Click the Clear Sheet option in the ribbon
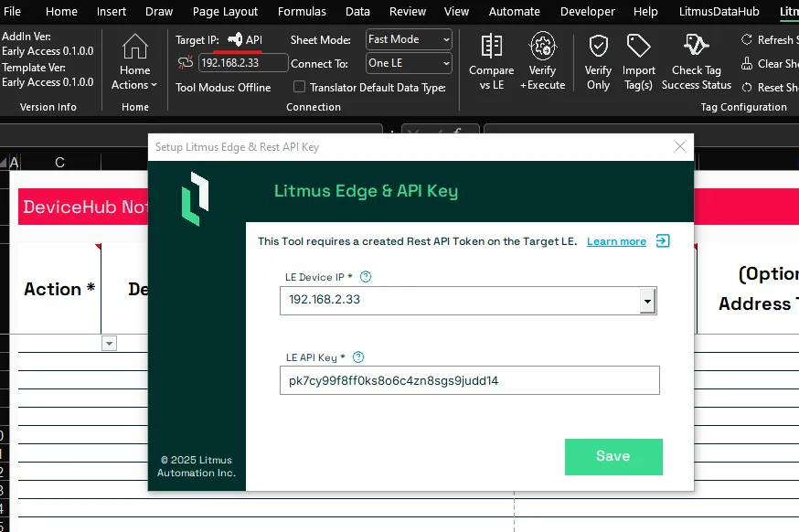The width and height of the screenshot is (799, 532). pos(770,64)
